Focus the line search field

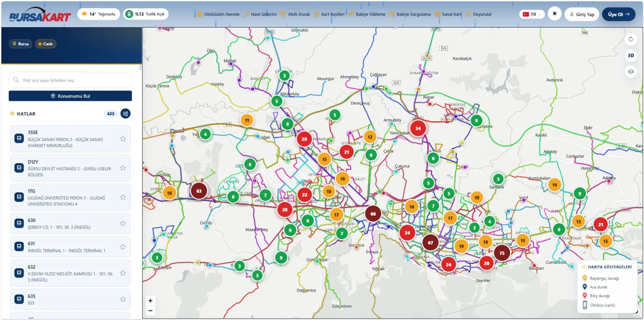[70, 80]
